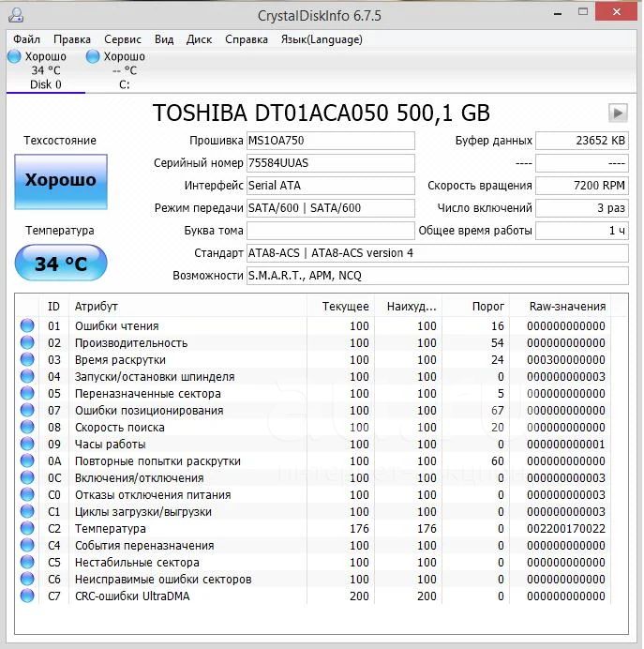Select attribute text Время раскрутки
Viewport: 644px width, 649px height.
(120, 360)
